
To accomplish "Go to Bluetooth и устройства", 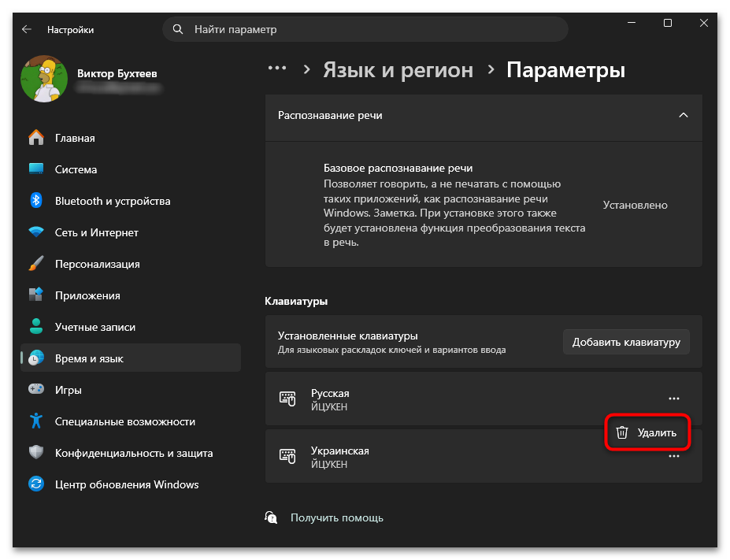I will tap(131, 201).
